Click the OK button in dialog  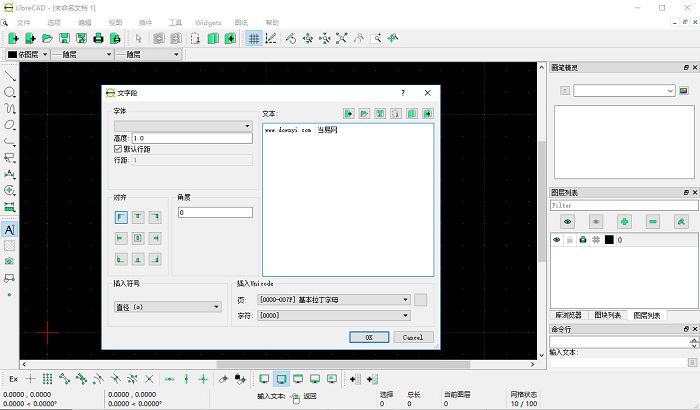pyautogui.click(x=369, y=337)
